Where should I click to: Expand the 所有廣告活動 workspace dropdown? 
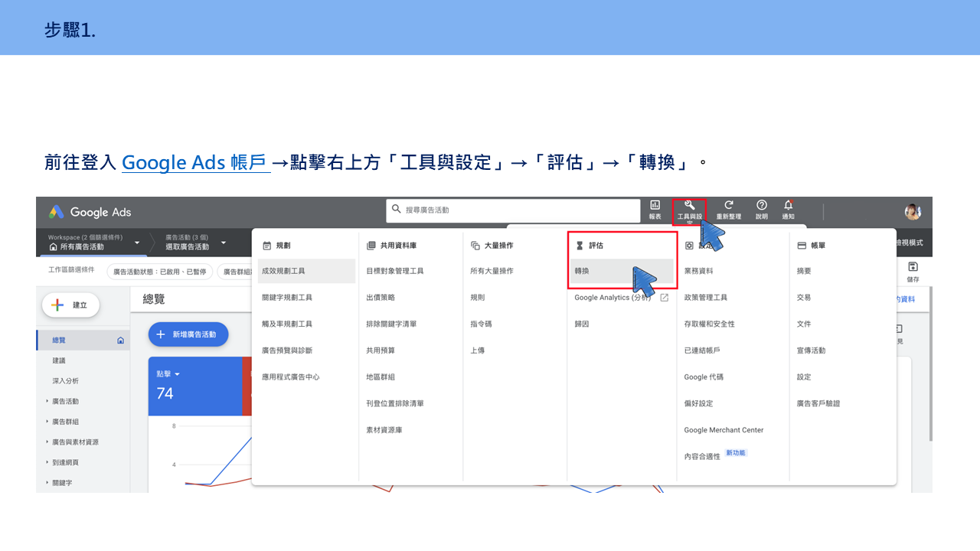(137, 243)
